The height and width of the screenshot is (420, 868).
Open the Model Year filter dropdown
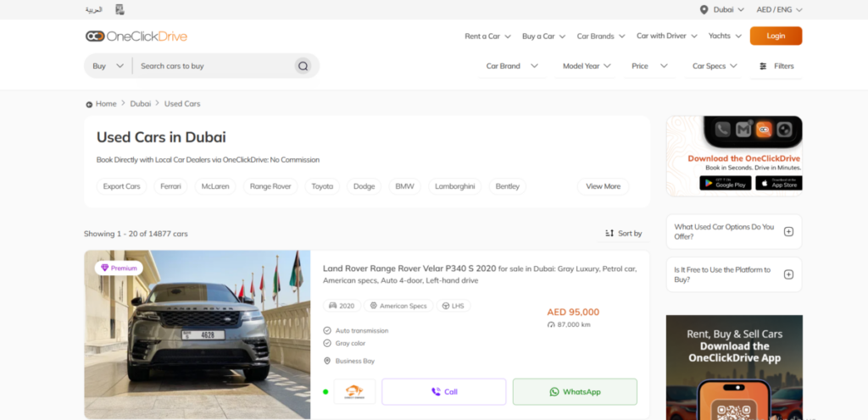(587, 66)
